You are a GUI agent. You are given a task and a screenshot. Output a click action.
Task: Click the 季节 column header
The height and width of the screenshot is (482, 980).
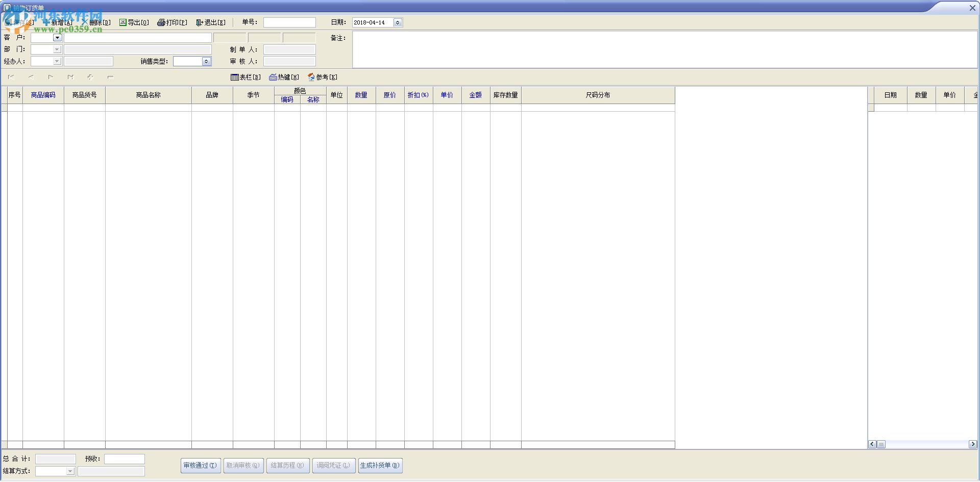254,95
